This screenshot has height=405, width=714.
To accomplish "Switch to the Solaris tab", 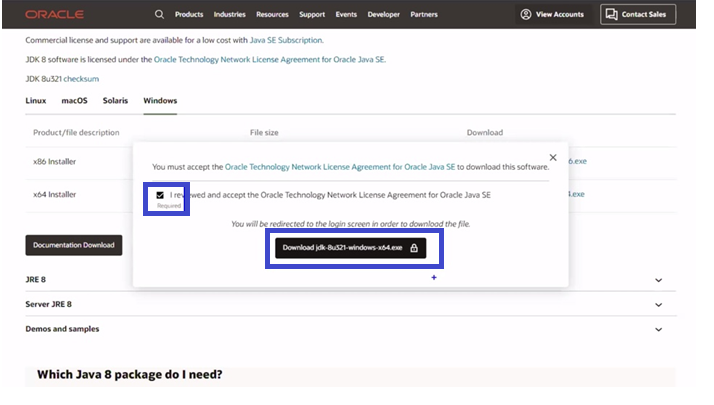I will click(x=115, y=101).
